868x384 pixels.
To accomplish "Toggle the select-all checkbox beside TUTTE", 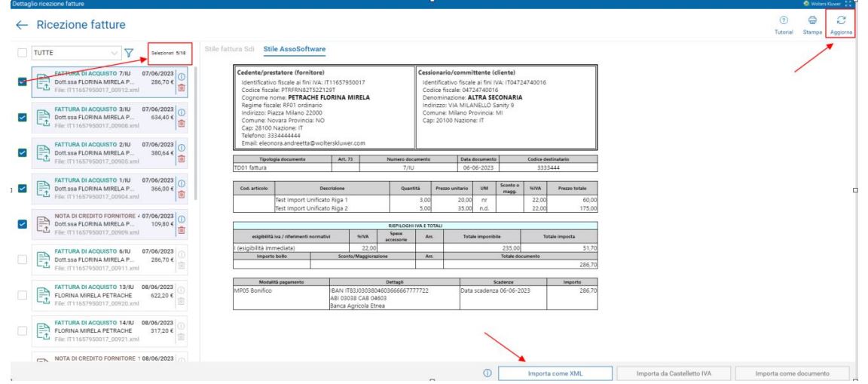I will [x=22, y=54].
